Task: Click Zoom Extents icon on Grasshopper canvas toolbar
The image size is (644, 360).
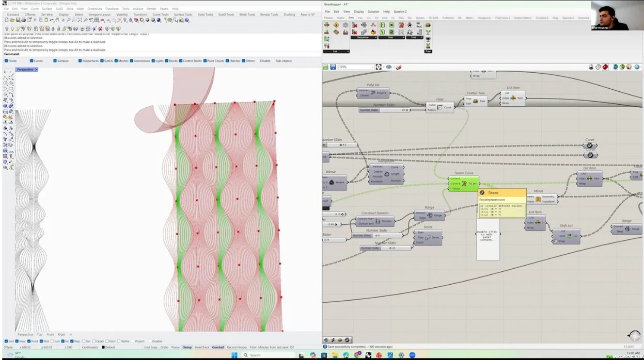Action: tap(379, 67)
